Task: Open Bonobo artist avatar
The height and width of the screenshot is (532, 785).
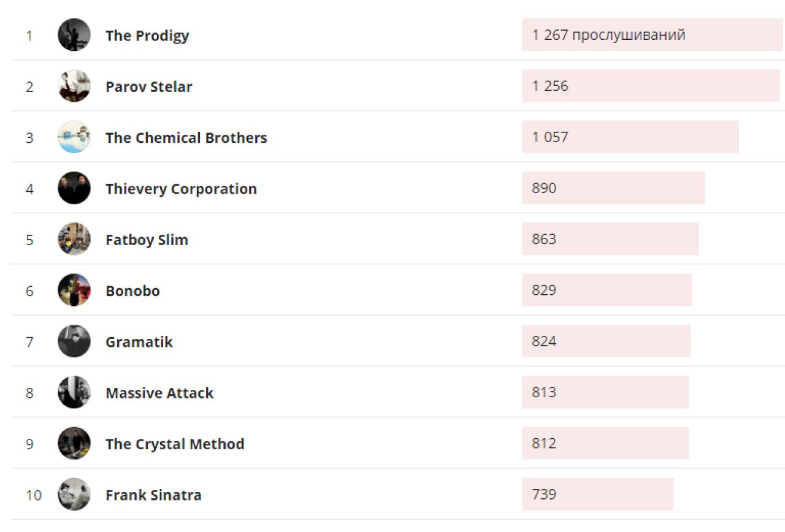Action: (74, 290)
